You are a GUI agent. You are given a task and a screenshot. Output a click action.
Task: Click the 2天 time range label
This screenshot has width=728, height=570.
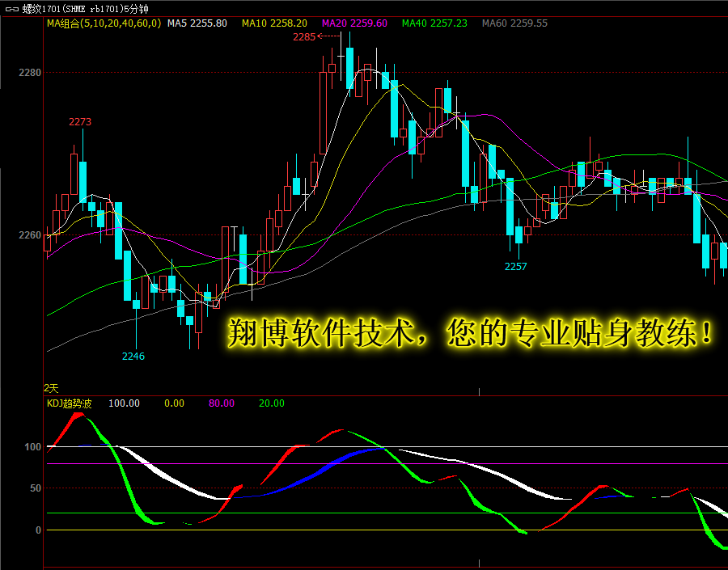coord(51,388)
